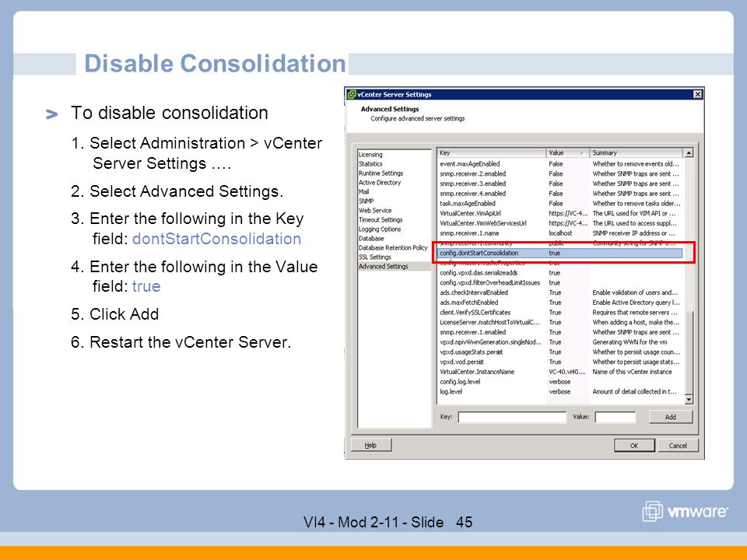
Task: Select the ads.maxFetchEnabled row
Action: click(560, 303)
